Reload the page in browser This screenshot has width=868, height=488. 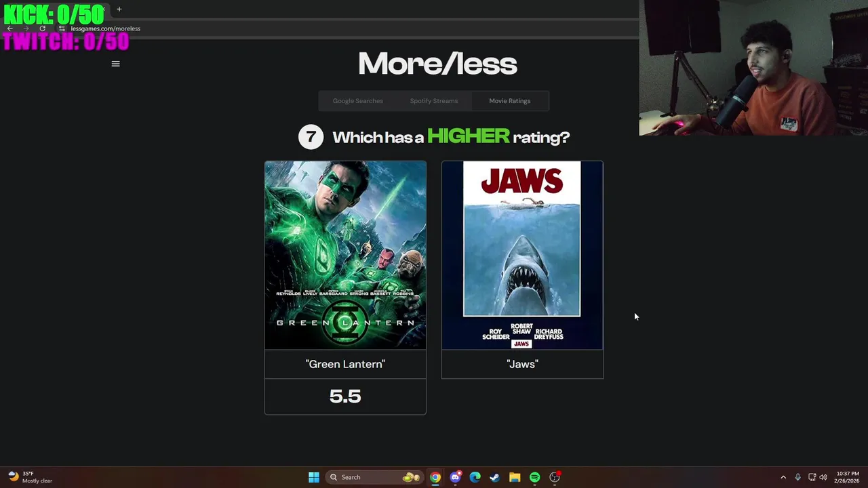(42, 28)
